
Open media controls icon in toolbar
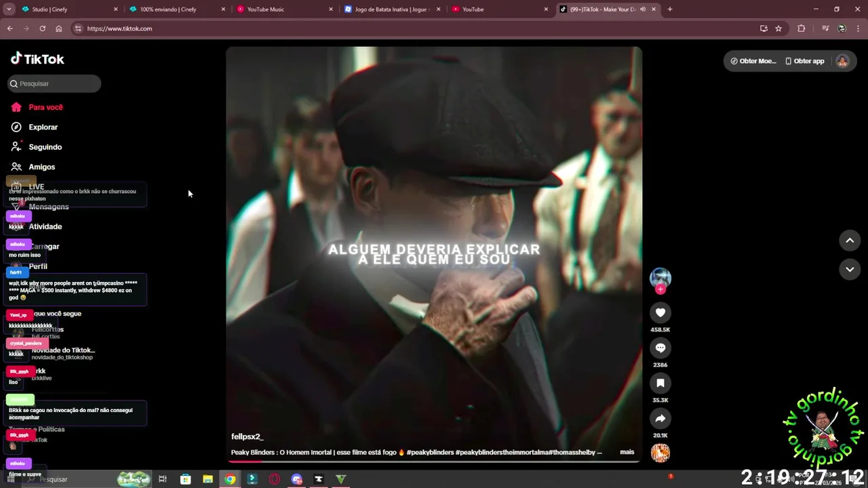click(x=825, y=28)
